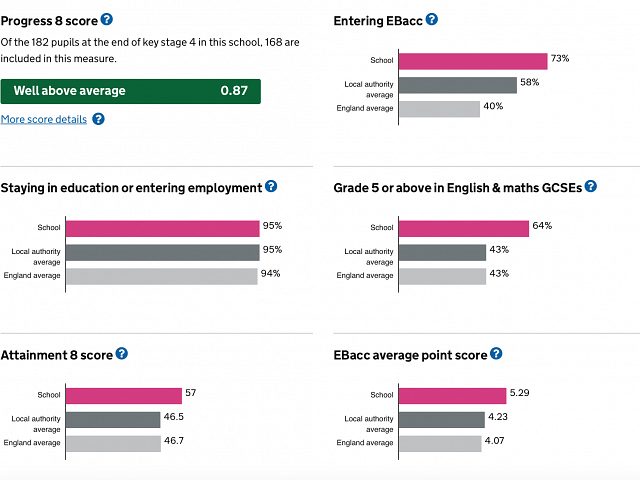This screenshot has height=480, width=640.
Task: Click the School Attainment 8 bar showing 57
Action: [x=123, y=396]
